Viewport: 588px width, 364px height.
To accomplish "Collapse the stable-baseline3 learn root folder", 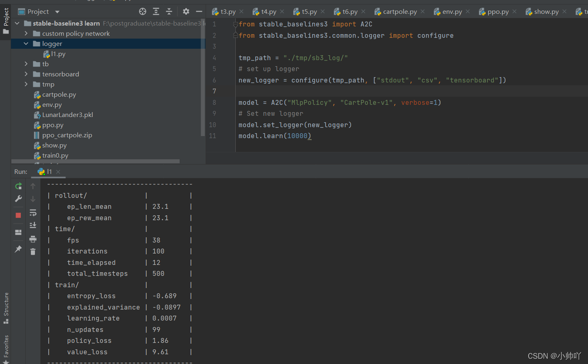I will pyautogui.click(x=17, y=23).
